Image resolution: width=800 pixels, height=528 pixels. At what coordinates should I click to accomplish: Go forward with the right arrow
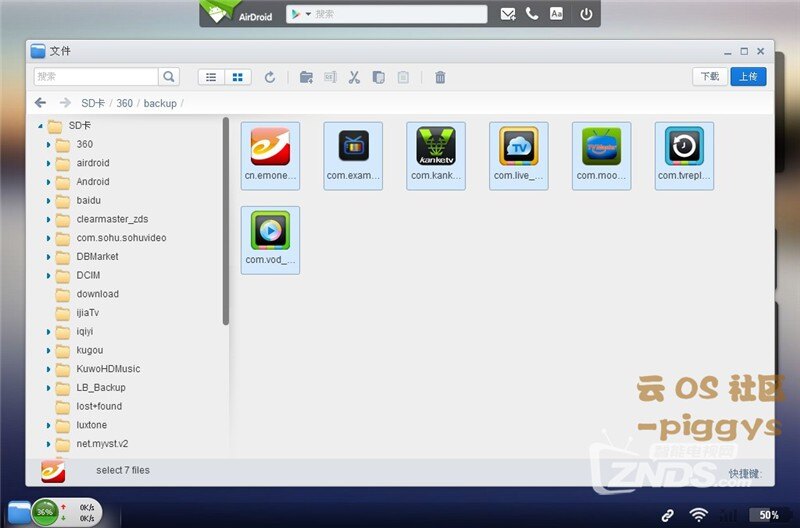pos(65,103)
